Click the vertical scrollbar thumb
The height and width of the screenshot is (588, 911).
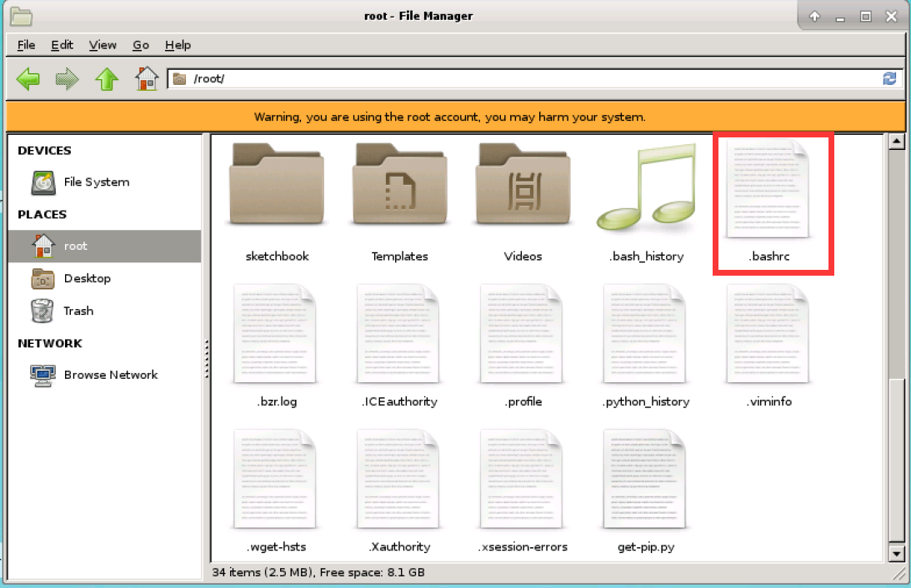[x=897, y=459]
